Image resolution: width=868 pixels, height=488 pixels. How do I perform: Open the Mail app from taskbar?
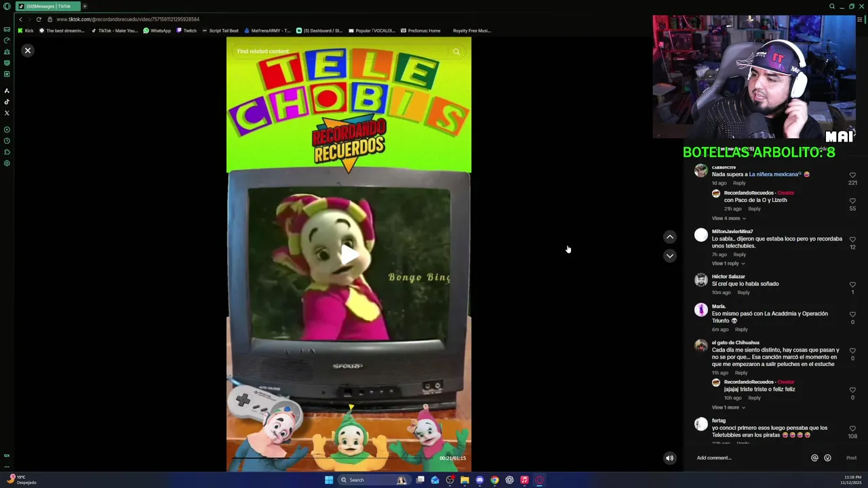pyautogui.click(x=435, y=480)
